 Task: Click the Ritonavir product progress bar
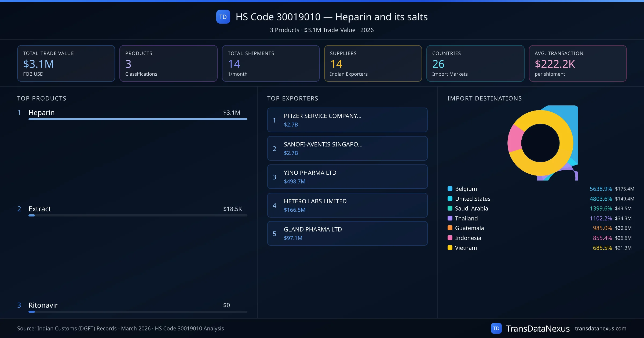coord(138,312)
